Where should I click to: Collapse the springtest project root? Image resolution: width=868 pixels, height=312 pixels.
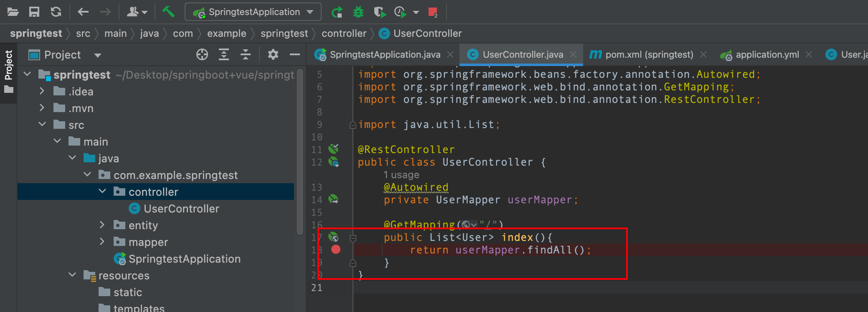click(x=28, y=74)
